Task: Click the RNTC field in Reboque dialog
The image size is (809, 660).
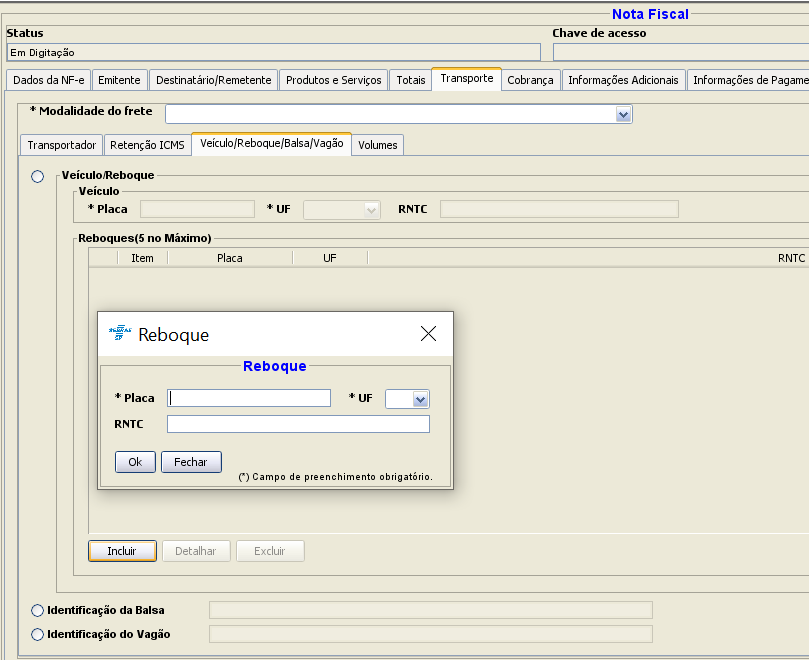Action: [298, 424]
